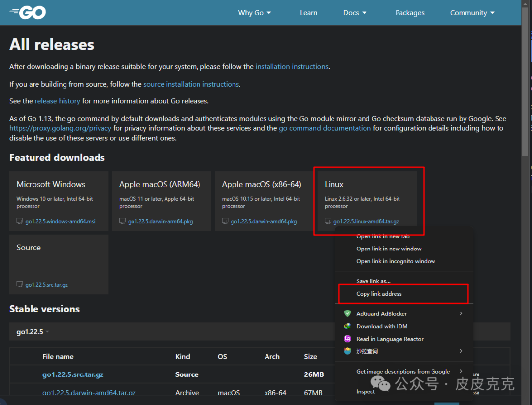The width and height of the screenshot is (532, 405).
Task: Click download icon beside go1.22.5.windows-amd64.msi
Action: tap(20, 221)
